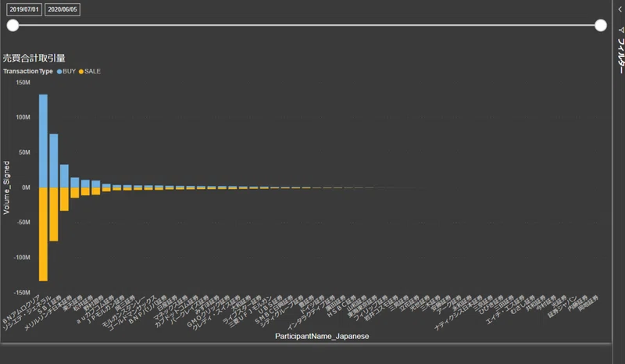This screenshot has width=625, height=364.
Task: Click the メリルリンチ日本証券 axis label
Action: 48,313
